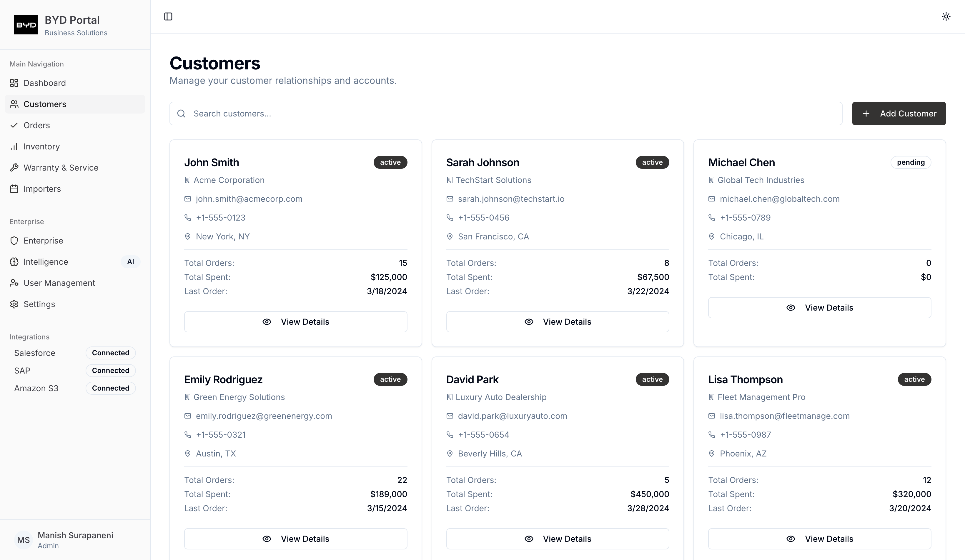The image size is (965, 560).
Task: Click the Enterprise shield icon
Action: (x=14, y=240)
